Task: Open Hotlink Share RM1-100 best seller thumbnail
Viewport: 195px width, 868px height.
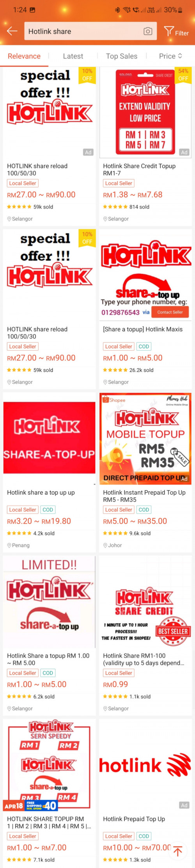Action: 145,602
